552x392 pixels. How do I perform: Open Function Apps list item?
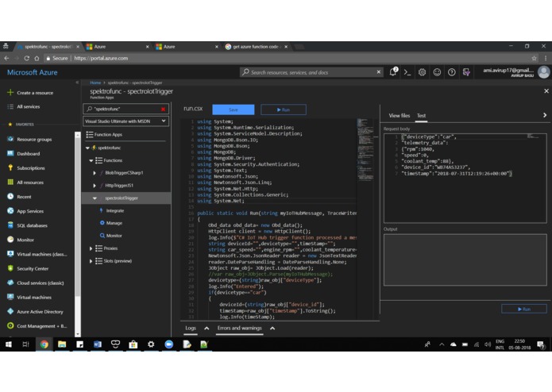pos(108,134)
